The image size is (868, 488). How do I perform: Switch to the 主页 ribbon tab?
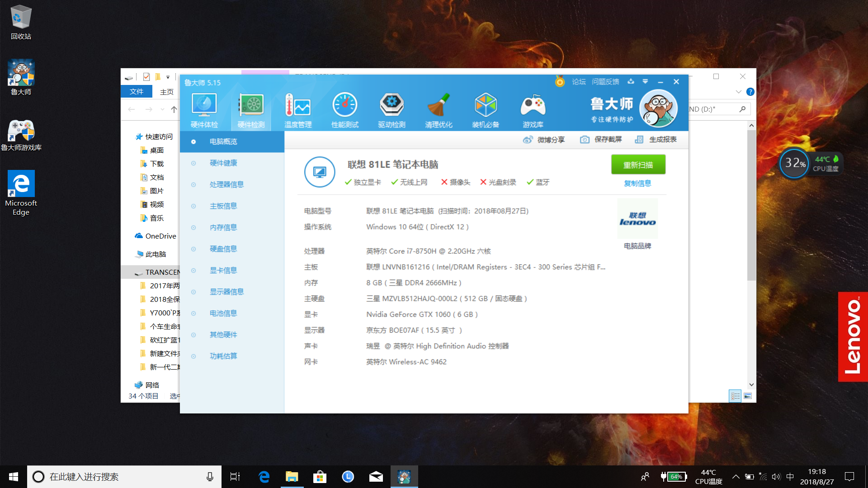pos(166,92)
